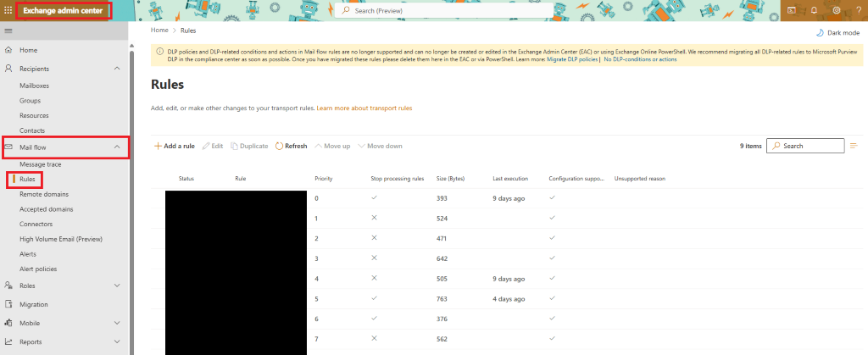Open Alert policies in sidebar
Screen dimensions: 868x355
38,269
